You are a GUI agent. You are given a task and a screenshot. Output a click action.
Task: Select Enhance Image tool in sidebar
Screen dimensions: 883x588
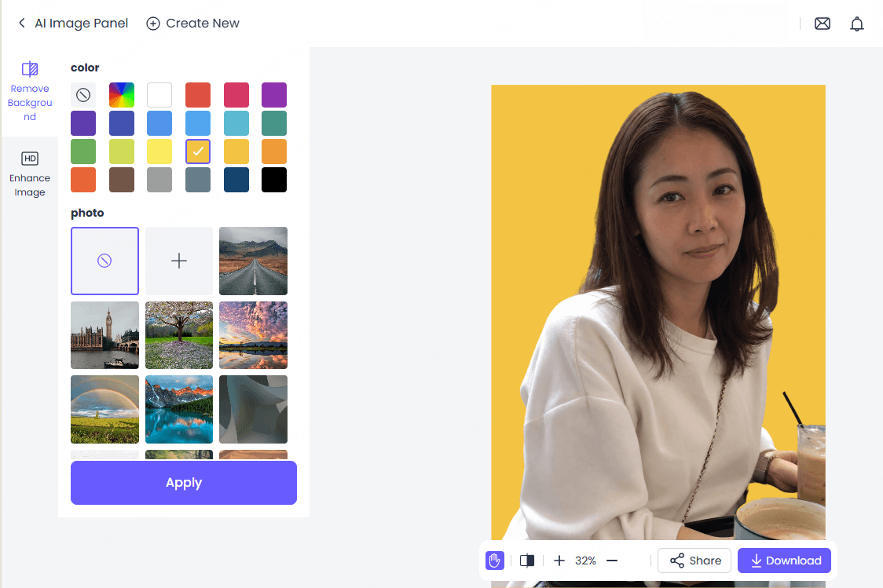tap(29, 173)
